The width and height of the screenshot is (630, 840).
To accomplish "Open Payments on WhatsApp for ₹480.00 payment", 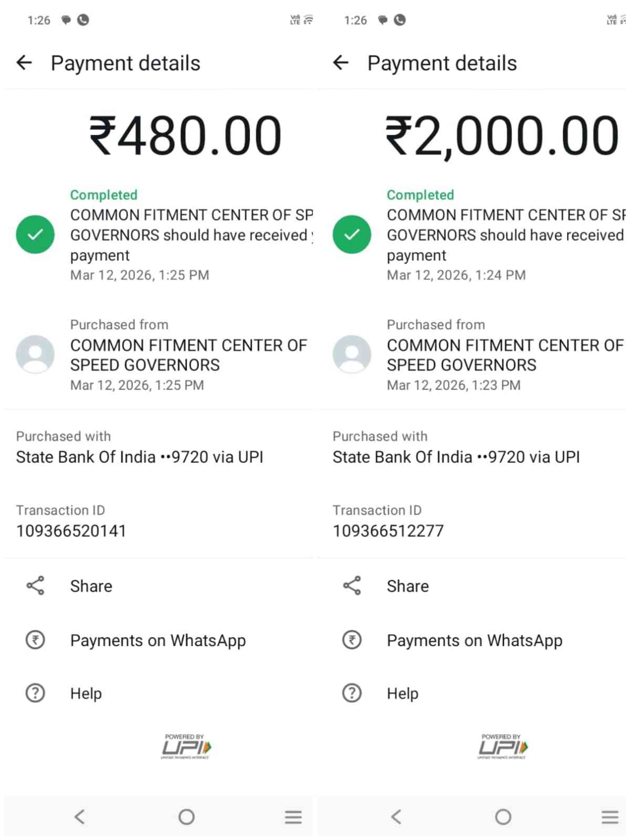I will point(158,640).
